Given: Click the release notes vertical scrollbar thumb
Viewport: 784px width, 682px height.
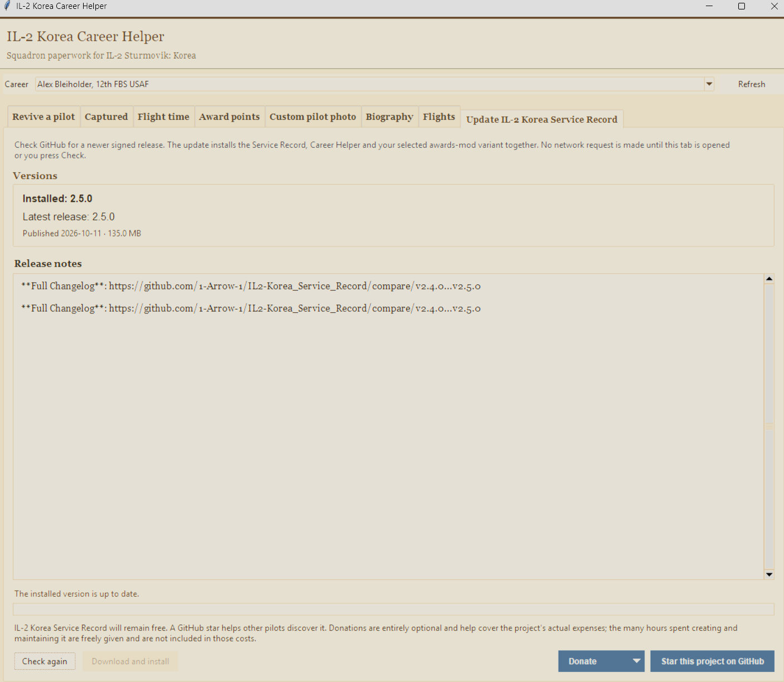Looking at the screenshot, I should click(x=769, y=426).
